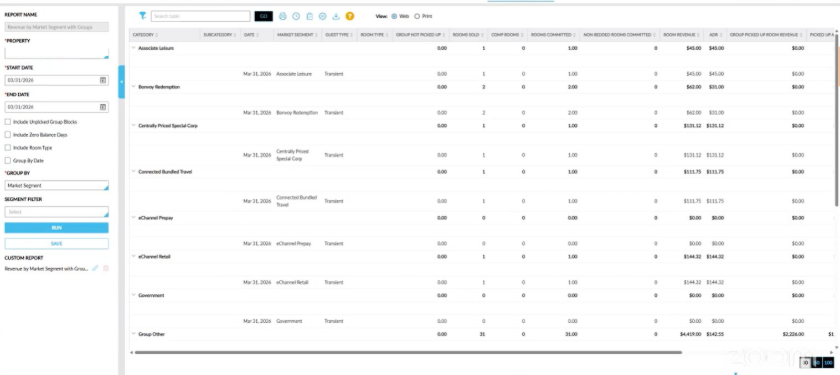The height and width of the screenshot is (375, 840).
Task: Tick the Include Room Type checkbox
Action: [8, 148]
